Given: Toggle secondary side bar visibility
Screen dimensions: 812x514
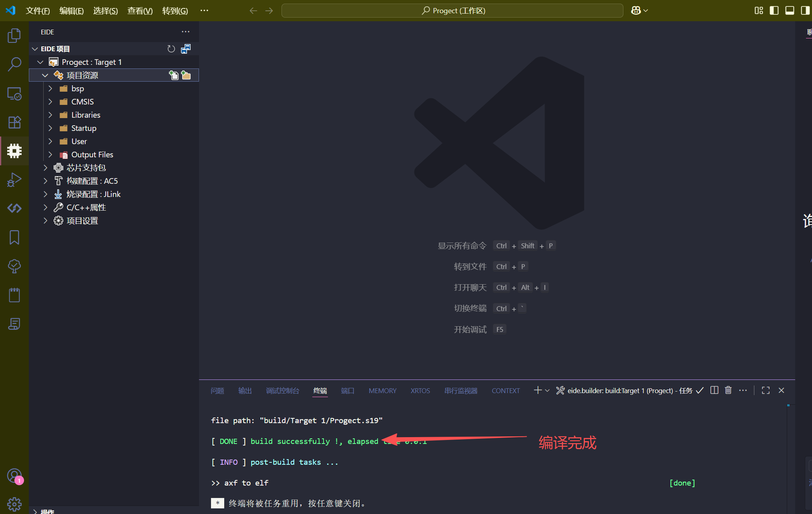Looking at the screenshot, I should [805, 10].
